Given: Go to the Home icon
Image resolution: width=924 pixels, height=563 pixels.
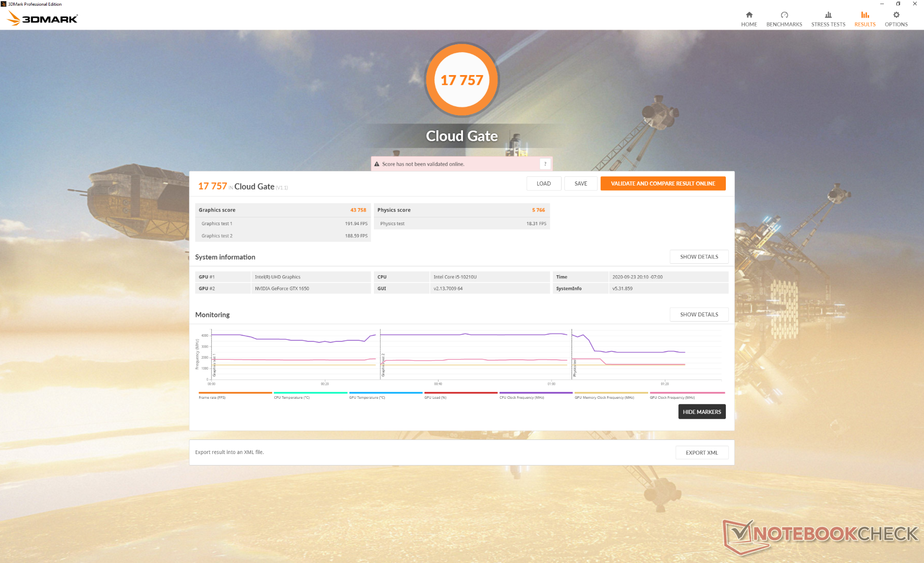Looking at the screenshot, I should tap(749, 15).
